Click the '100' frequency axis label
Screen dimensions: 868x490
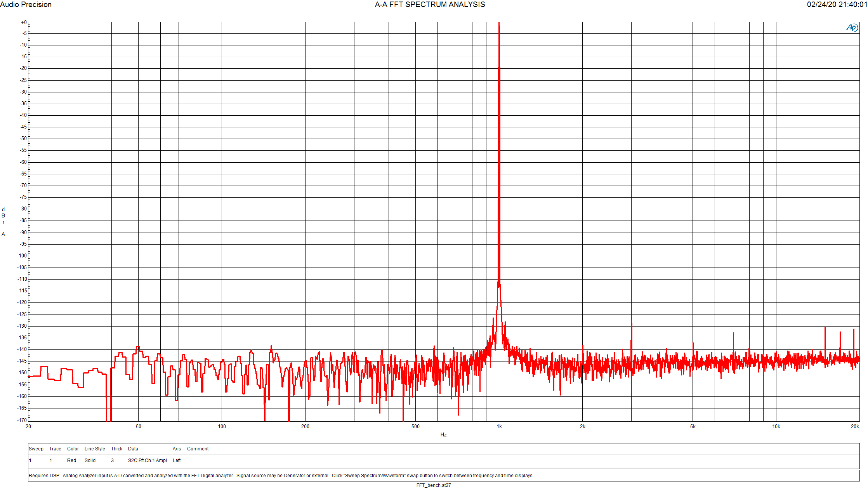[x=222, y=426]
